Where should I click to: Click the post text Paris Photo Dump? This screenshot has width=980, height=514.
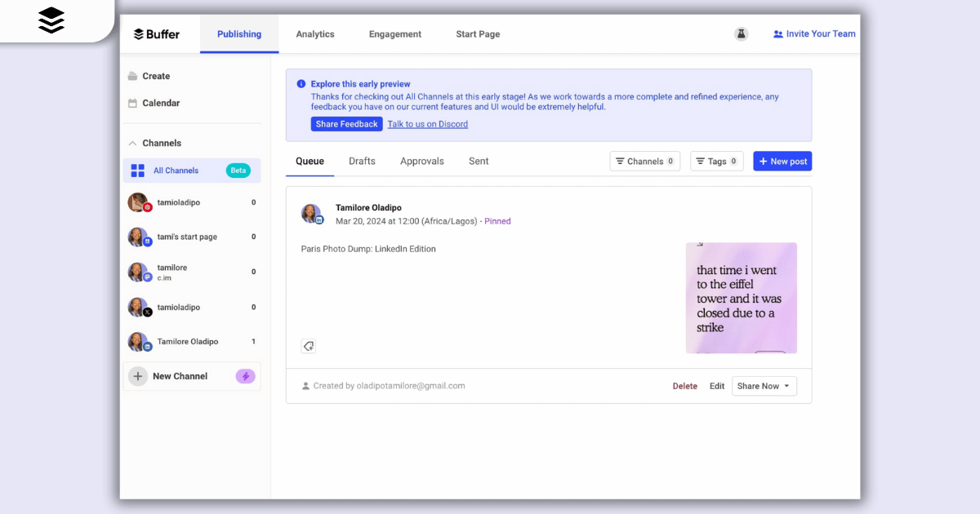pyautogui.click(x=368, y=249)
